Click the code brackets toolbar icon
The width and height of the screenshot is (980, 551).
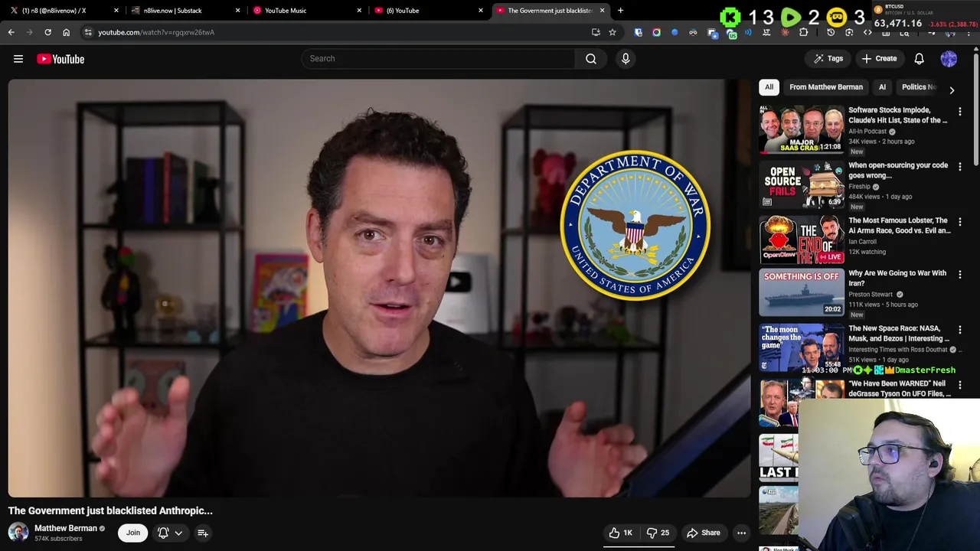pyautogui.click(x=867, y=32)
